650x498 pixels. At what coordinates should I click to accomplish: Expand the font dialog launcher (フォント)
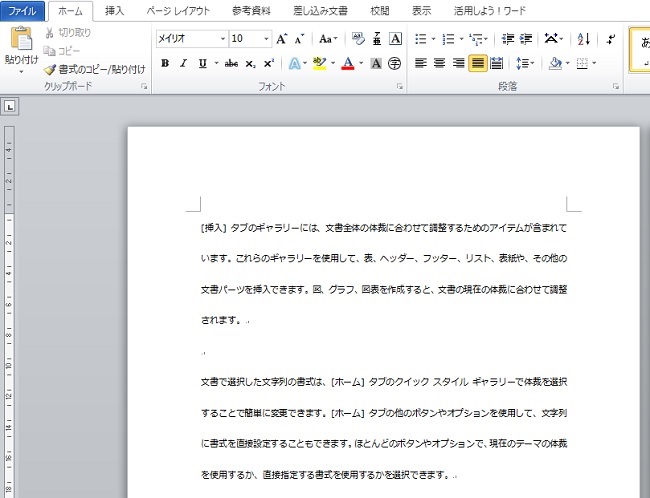(x=399, y=88)
